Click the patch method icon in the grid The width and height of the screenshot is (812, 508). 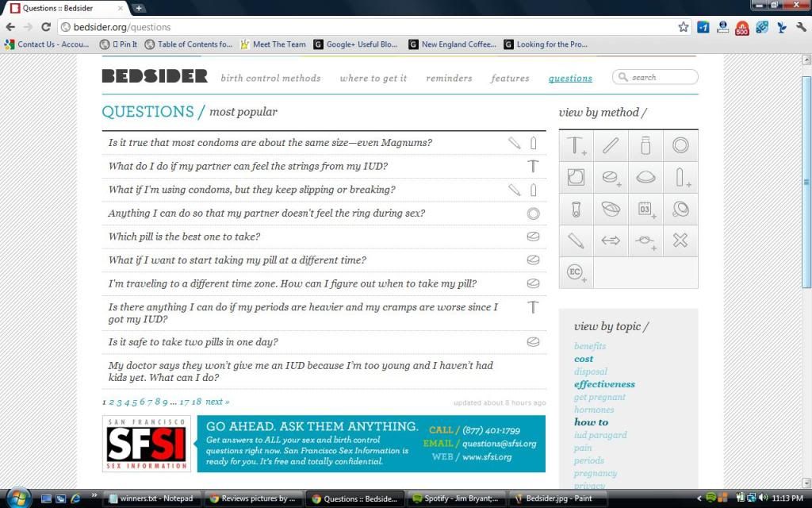pyautogui.click(x=576, y=178)
